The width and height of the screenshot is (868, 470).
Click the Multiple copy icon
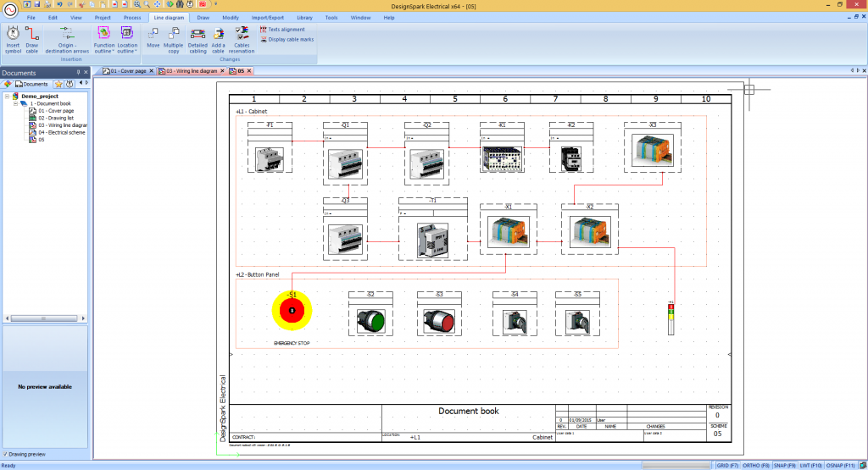173,39
